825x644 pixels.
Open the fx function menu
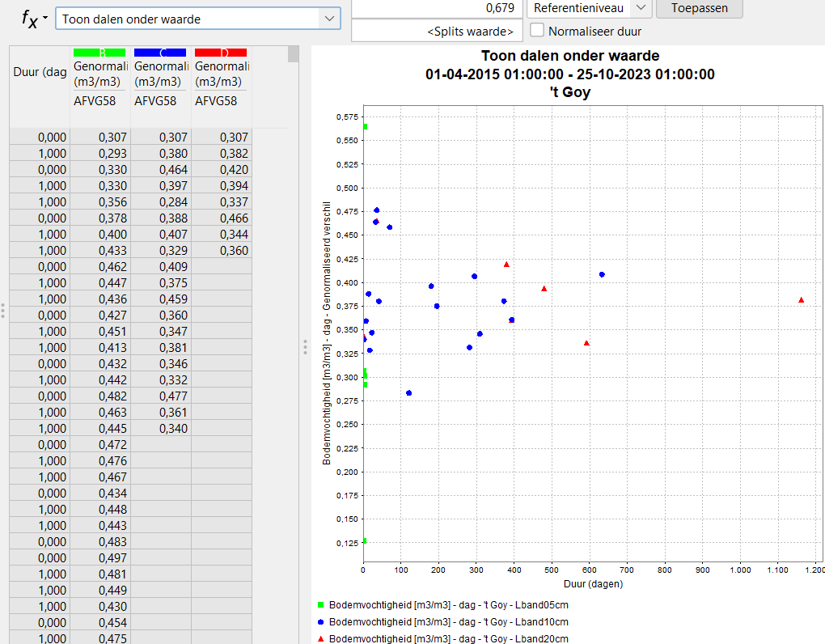click(35, 19)
